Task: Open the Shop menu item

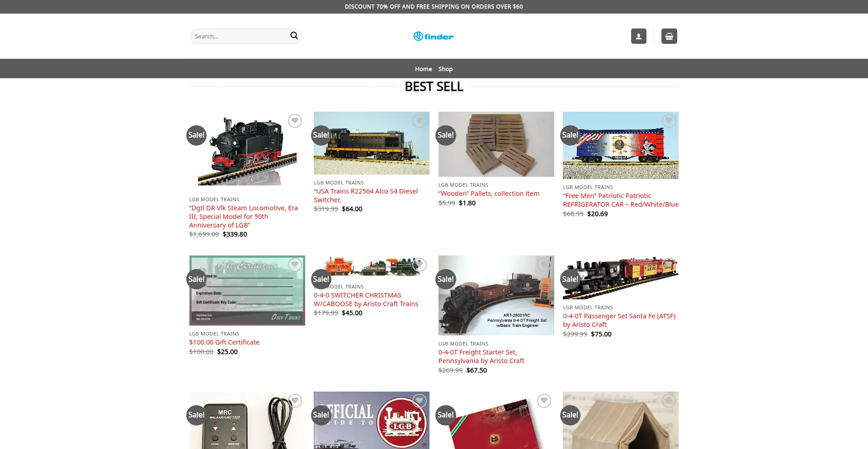Action: 445,69
